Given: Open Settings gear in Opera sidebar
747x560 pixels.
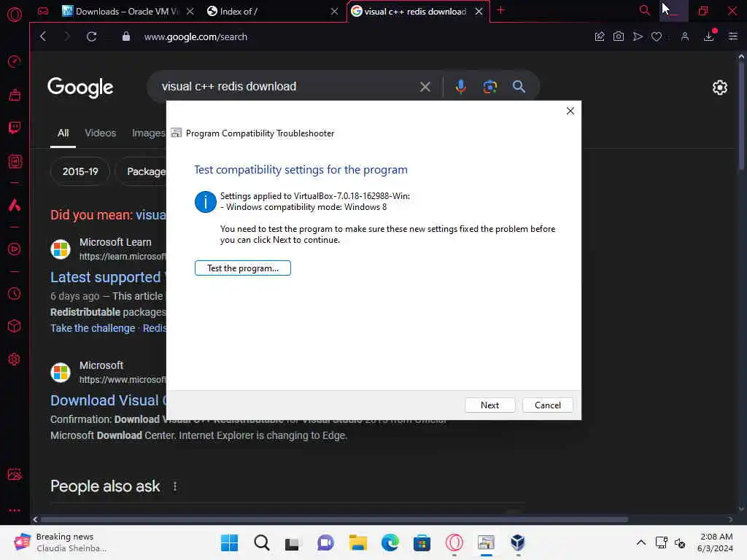Looking at the screenshot, I should 15,359.
